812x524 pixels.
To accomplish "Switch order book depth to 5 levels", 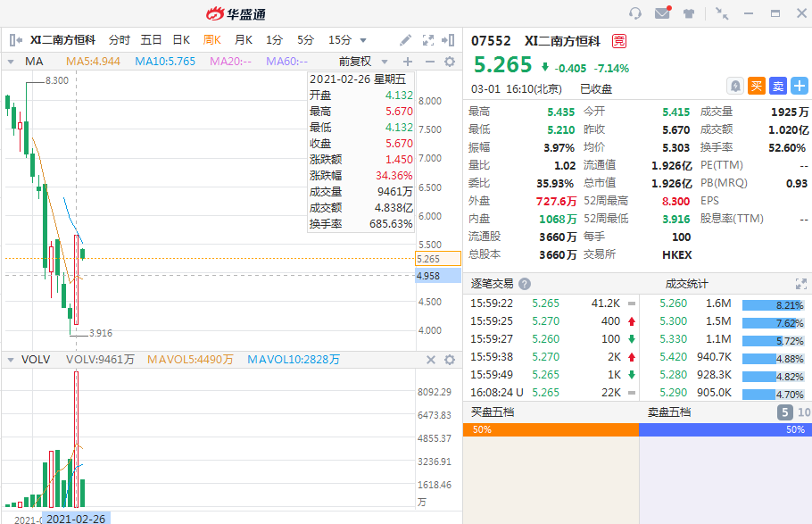I will [784, 412].
